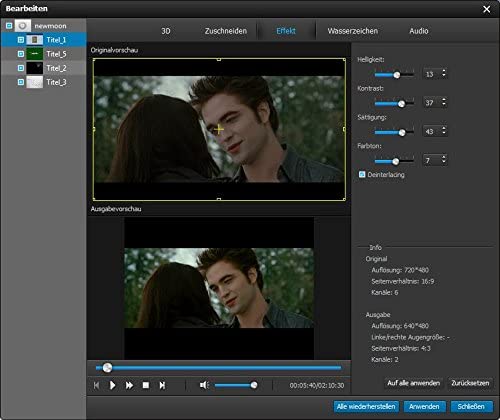Image resolution: width=500 pixels, height=420 pixels.
Task: Click the Farbton slider
Action: [x=394, y=161]
